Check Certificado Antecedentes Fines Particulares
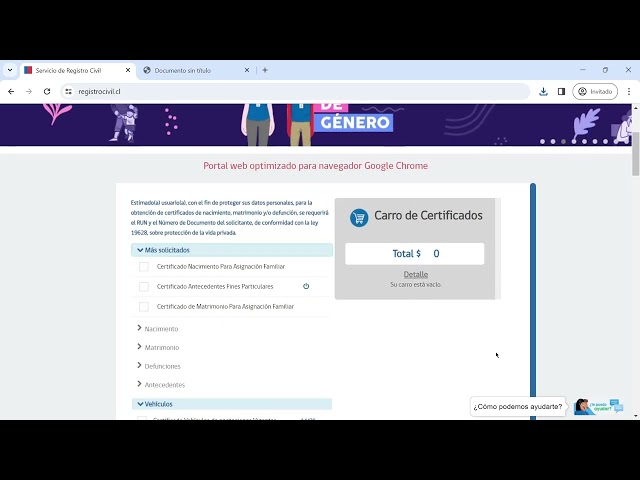The image size is (640, 480). 144,287
